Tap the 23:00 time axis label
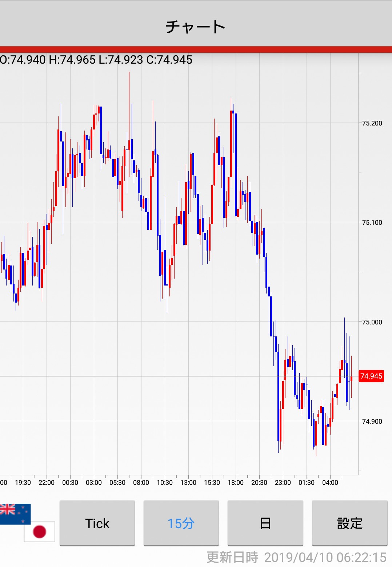Image resolution: width=392 pixels, height=567 pixels. click(283, 483)
